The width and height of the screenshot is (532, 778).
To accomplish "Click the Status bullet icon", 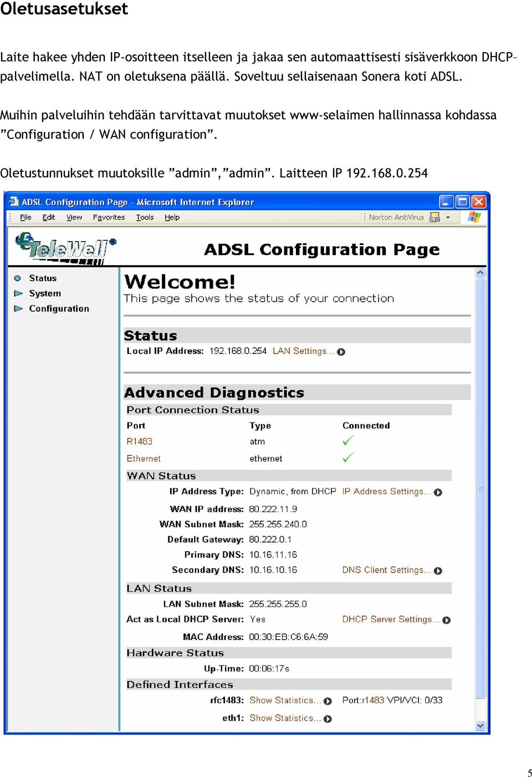I will (x=18, y=278).
